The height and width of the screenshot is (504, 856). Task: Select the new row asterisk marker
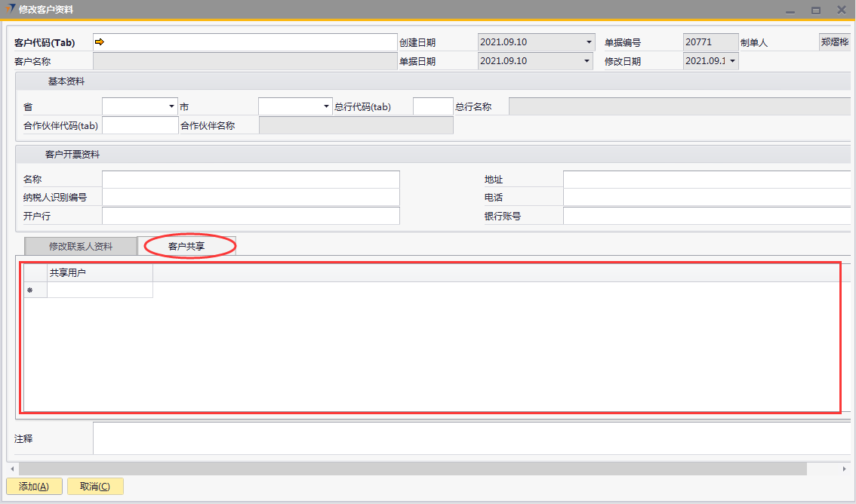(x=30, y=290)
